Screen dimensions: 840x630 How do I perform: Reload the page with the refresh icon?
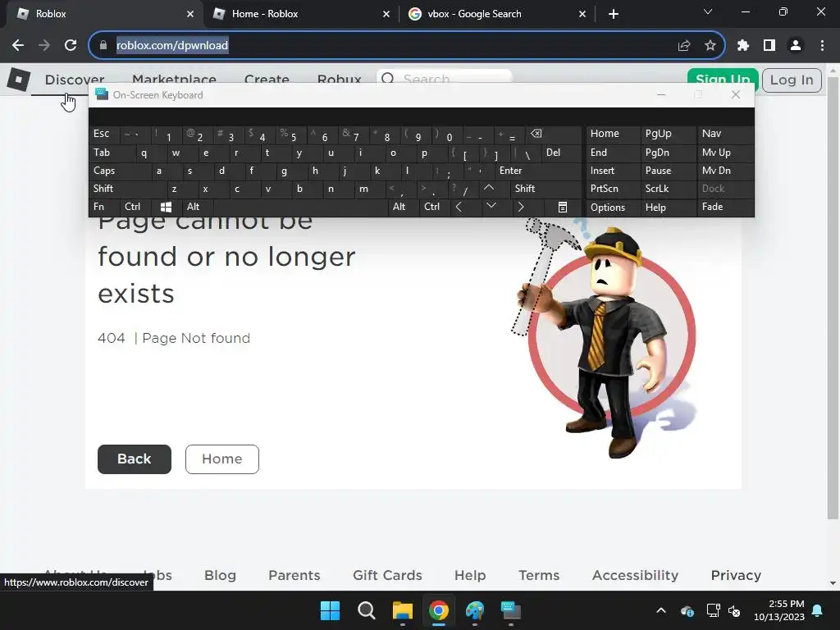tap(71, 46)
